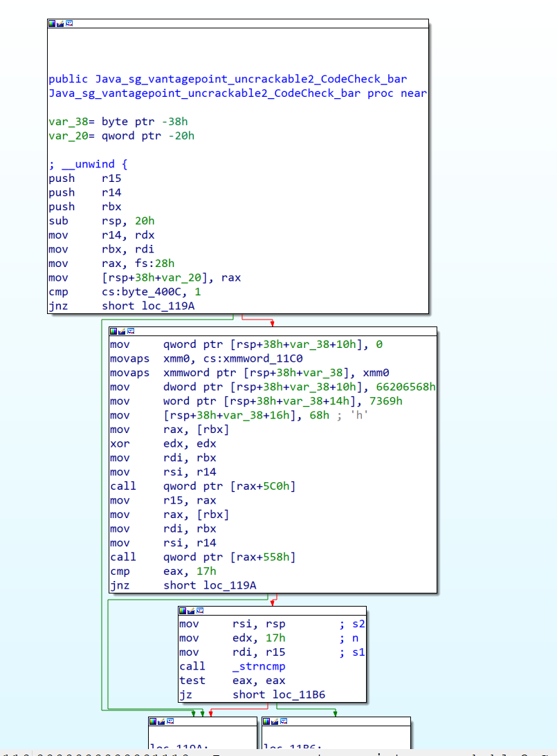Click the color icon on the _strncmp block
The height and width of the screenshot is (756, 557).
pos(183,611)
